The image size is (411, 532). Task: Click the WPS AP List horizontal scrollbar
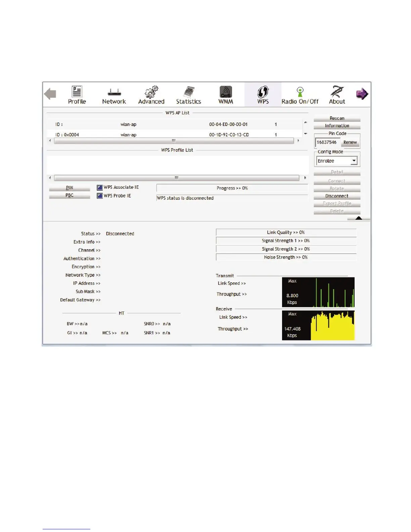(x=174, y=141)
